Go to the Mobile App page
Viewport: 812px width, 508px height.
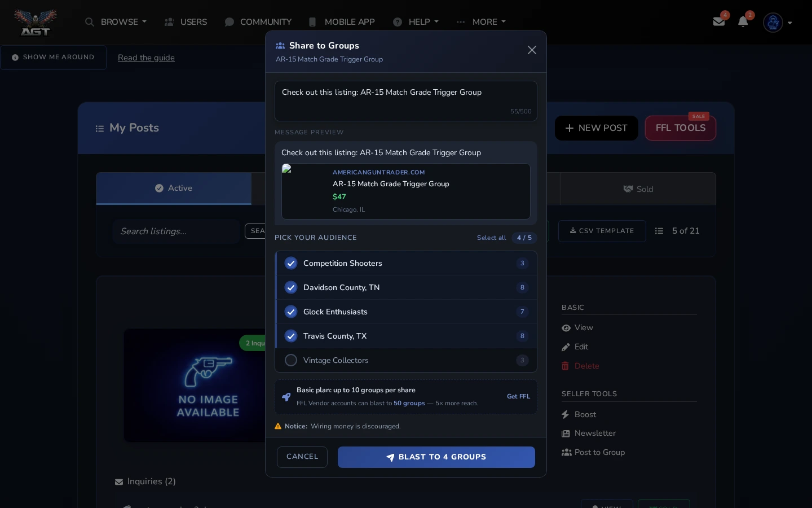(x=341, y=22)
